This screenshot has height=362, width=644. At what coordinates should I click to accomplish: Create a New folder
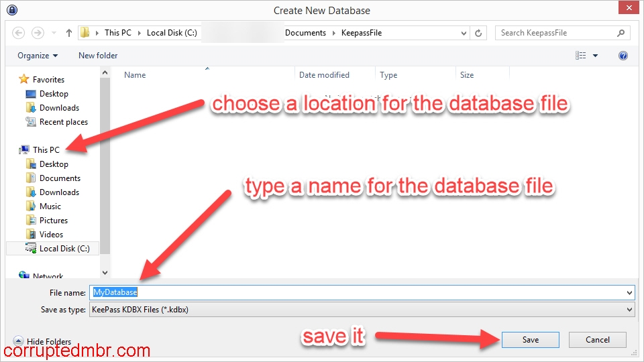(x=98, y=56)
